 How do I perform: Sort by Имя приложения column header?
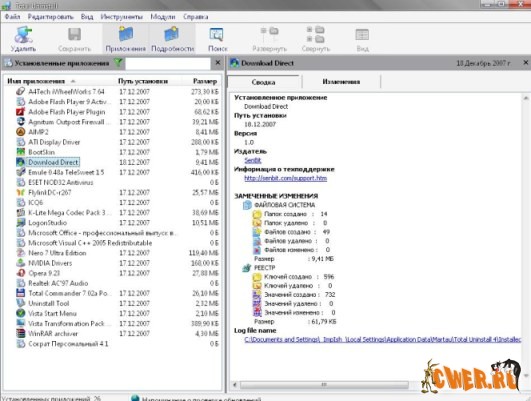coord(60,81)
